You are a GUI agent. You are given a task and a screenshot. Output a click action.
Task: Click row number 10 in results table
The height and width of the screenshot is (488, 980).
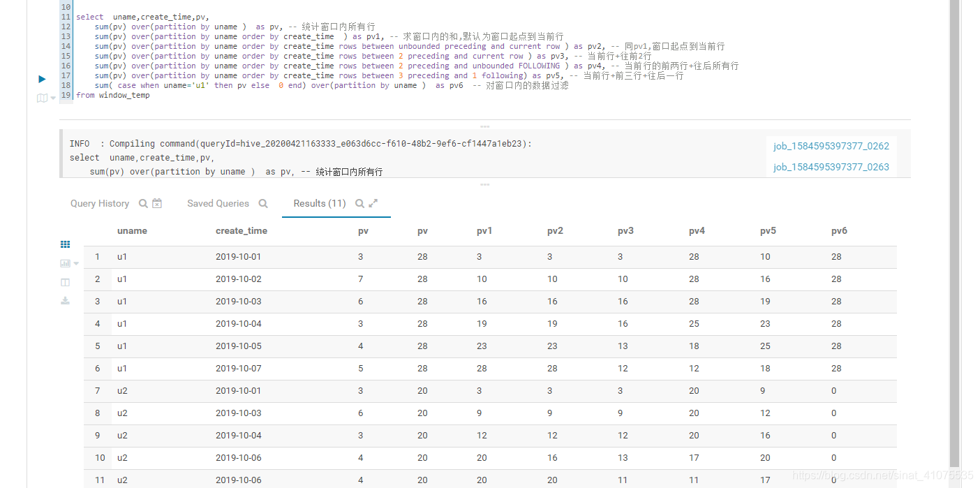point(100,457)
